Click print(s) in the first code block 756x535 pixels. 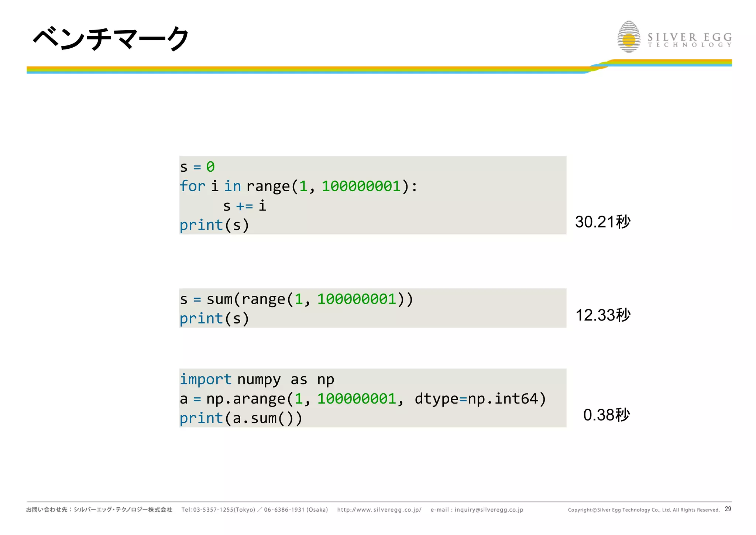[214, 225]
